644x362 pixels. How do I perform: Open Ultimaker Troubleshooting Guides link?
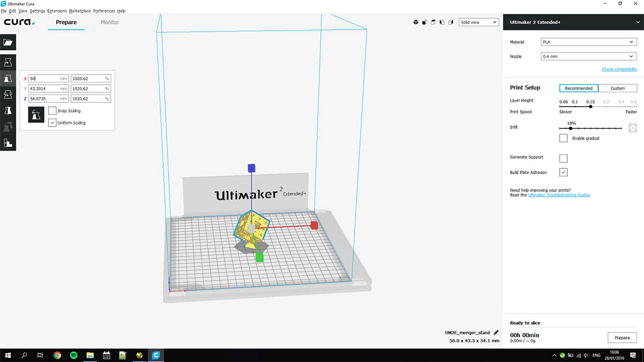click(x=559, y=195)
